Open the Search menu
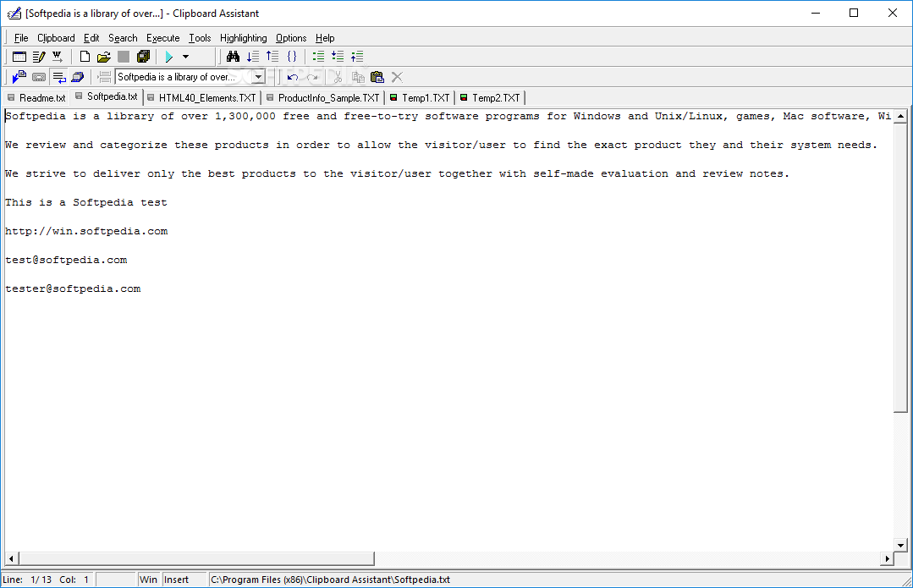This screenshot has height=588, width=913. tap(123, 38)
